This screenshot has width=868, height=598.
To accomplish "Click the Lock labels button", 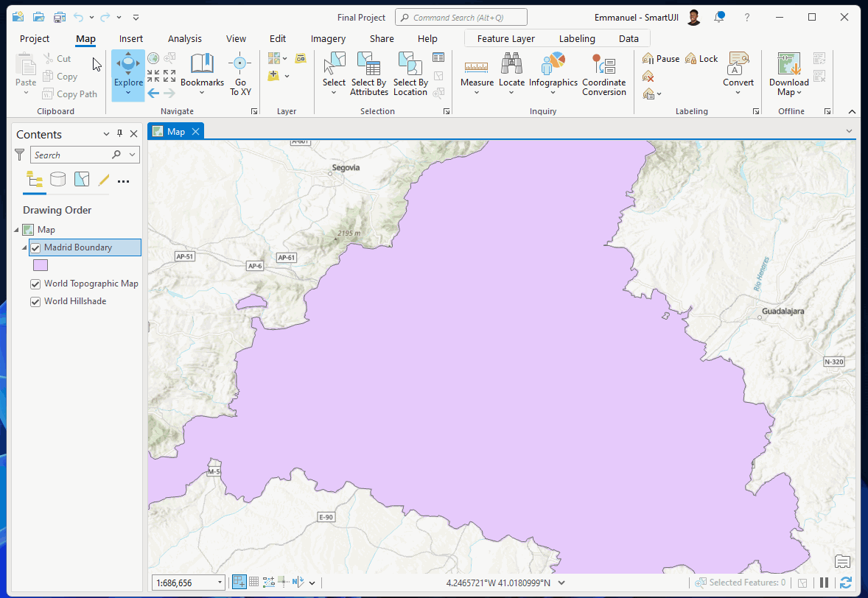I will 701,59.
